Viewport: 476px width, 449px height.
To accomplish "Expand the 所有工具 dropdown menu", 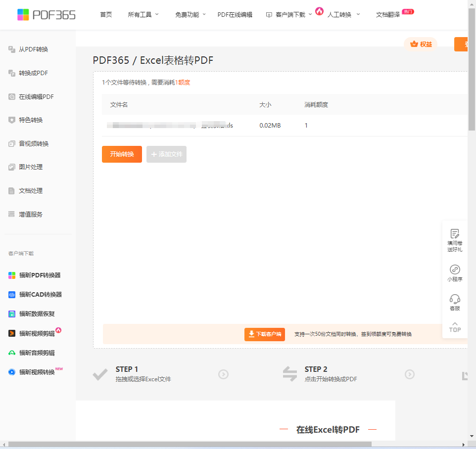I will click(x=143, y=14).
